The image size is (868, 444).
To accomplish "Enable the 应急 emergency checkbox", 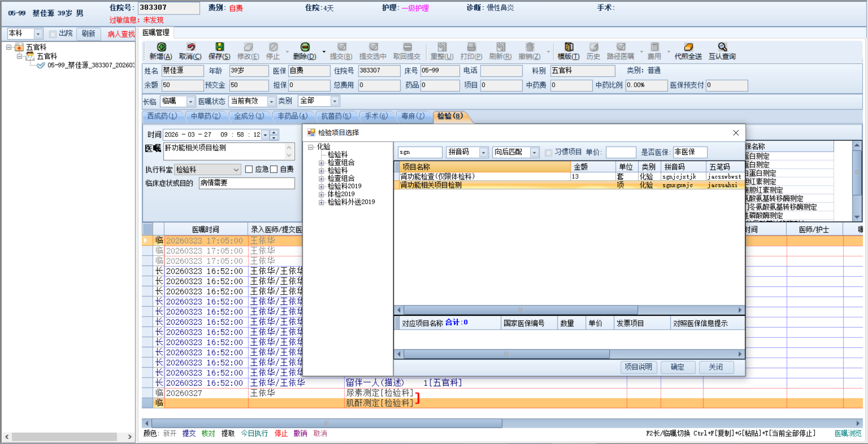I will [x=249, y=169].
